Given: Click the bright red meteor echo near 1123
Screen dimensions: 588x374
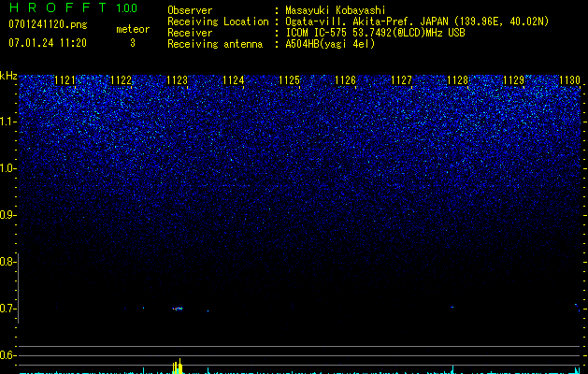Looking at the screenshot, I should pos(179,309).
